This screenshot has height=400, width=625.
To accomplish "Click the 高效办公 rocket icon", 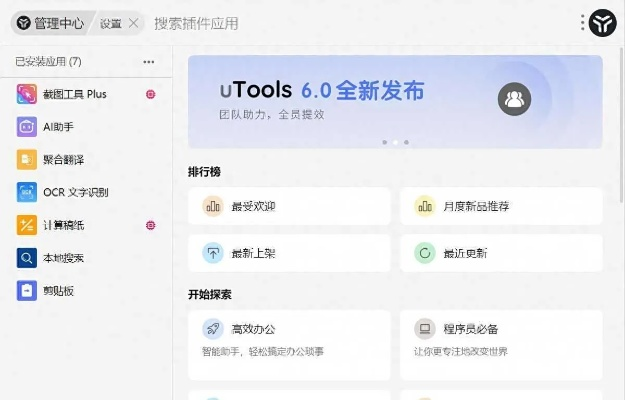I will click(213, 329).
